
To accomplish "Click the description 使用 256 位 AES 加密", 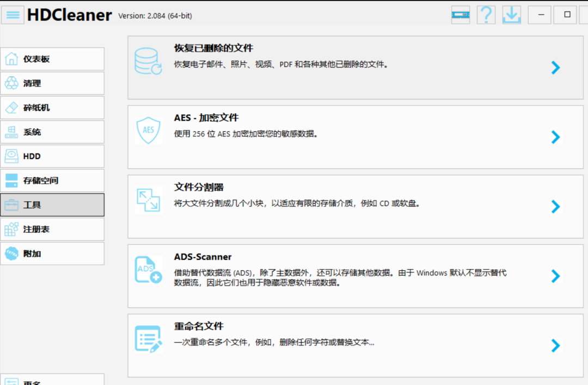I will [x=246, y=134].
